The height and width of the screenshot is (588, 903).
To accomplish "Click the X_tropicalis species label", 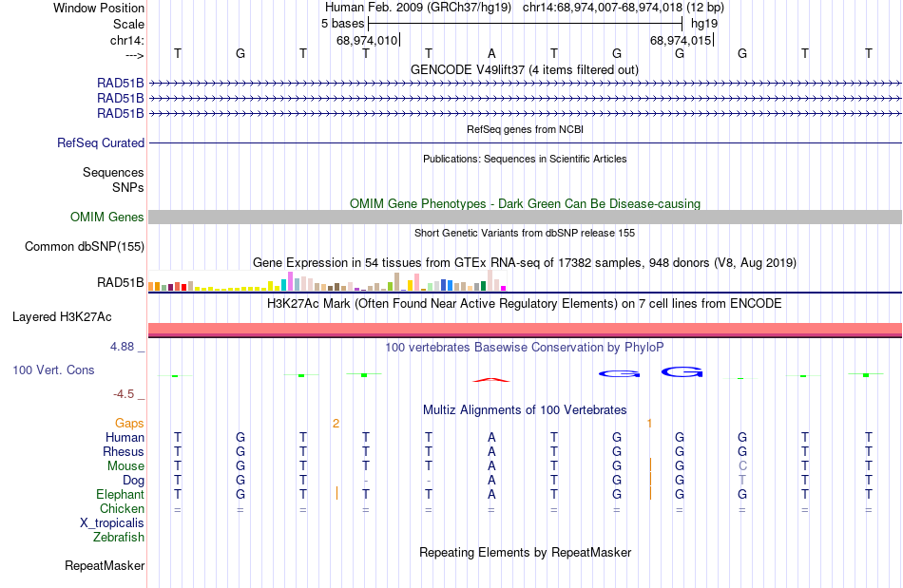I will 112,523.
